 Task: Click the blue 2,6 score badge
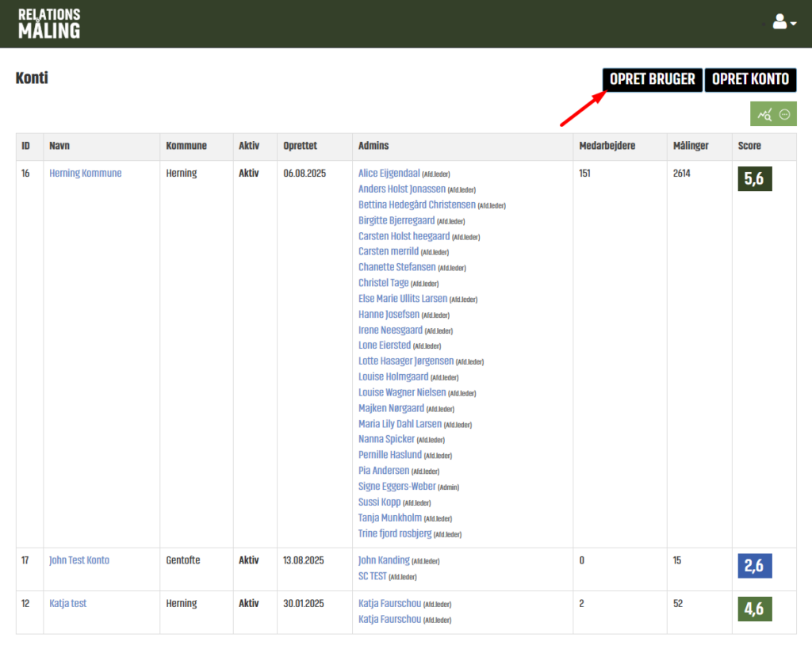[x=755, y=566]
